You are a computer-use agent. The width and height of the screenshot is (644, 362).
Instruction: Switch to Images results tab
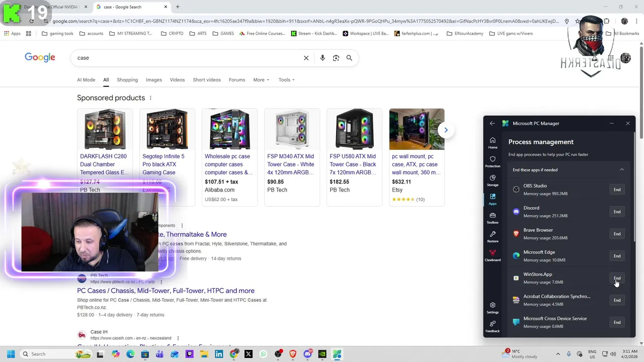(x=154, y=80)
